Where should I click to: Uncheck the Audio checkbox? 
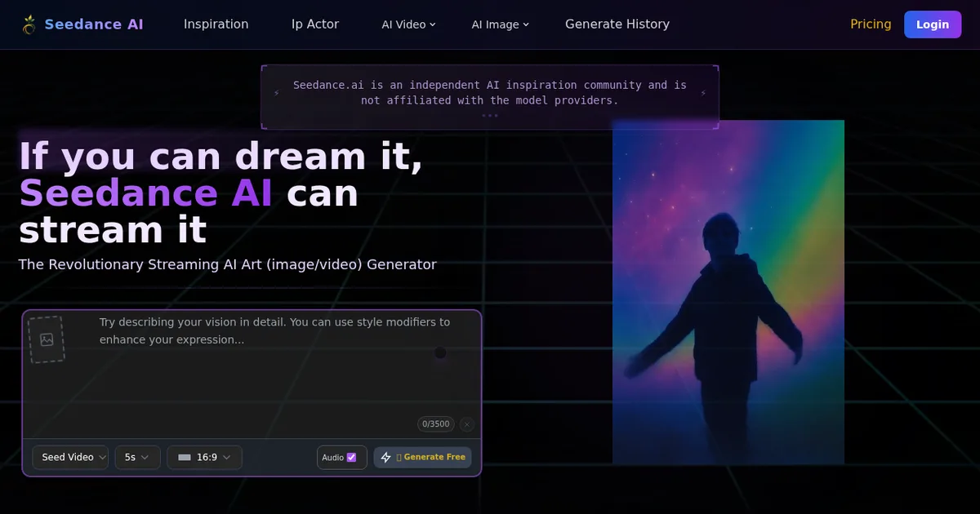click(x=351, y=458)
